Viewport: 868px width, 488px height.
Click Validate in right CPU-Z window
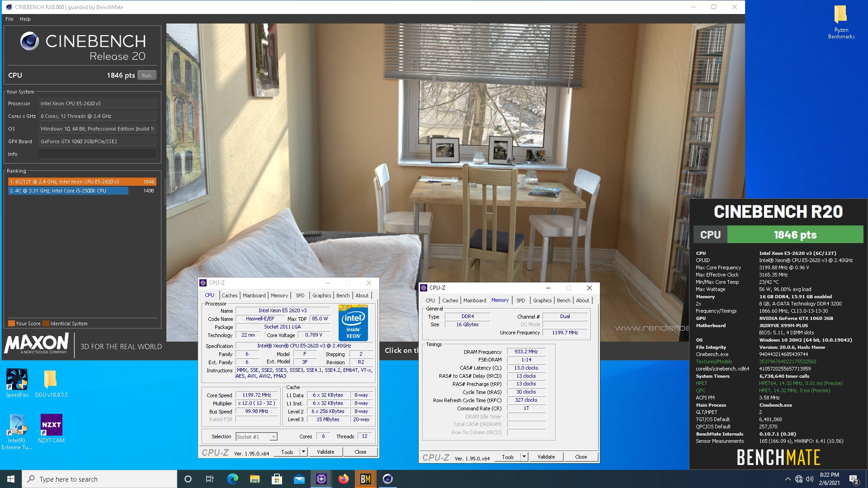click(546, 457)
